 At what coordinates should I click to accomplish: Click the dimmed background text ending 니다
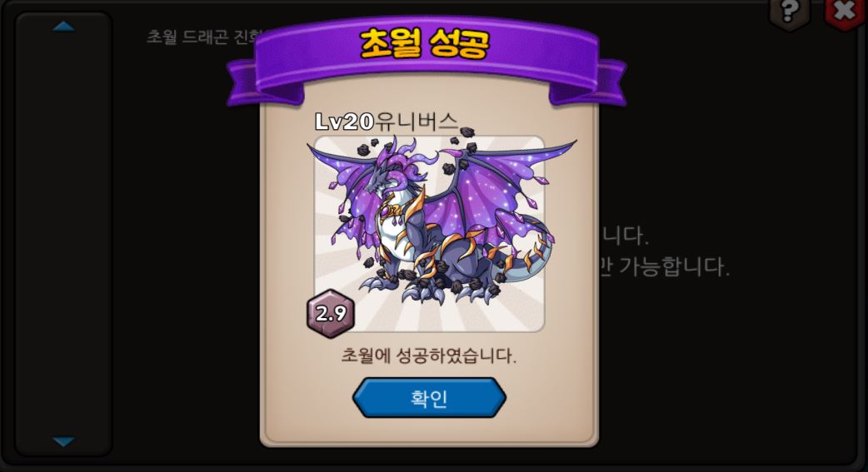point(623,236)
